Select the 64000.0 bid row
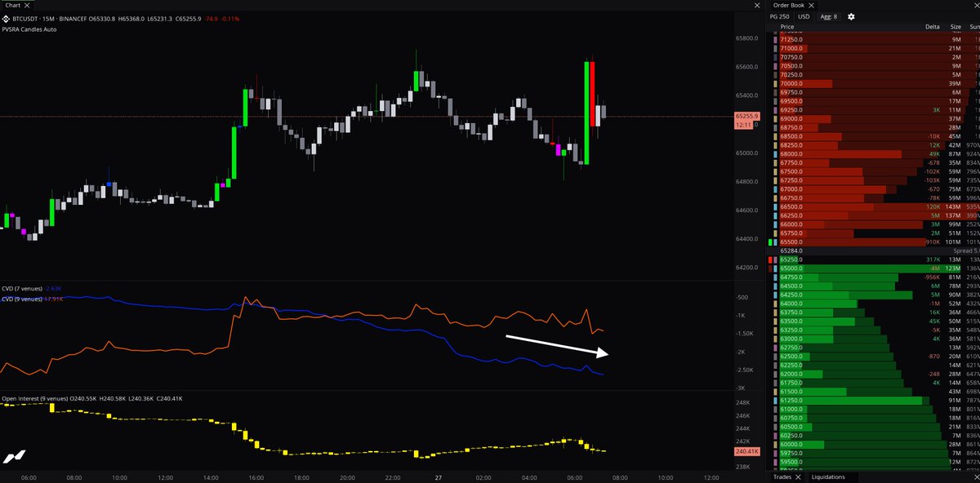 pos(874,304)
